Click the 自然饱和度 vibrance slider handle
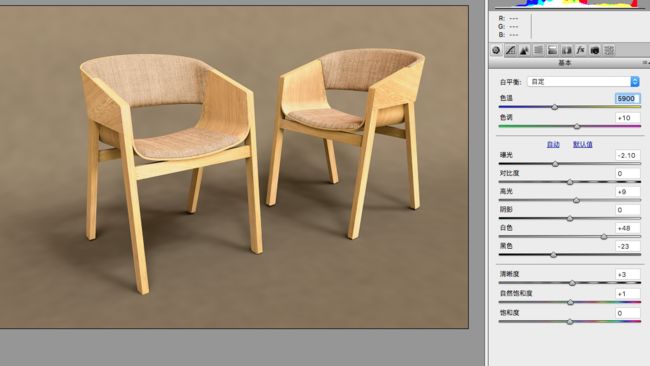 (x=571, y=303)
